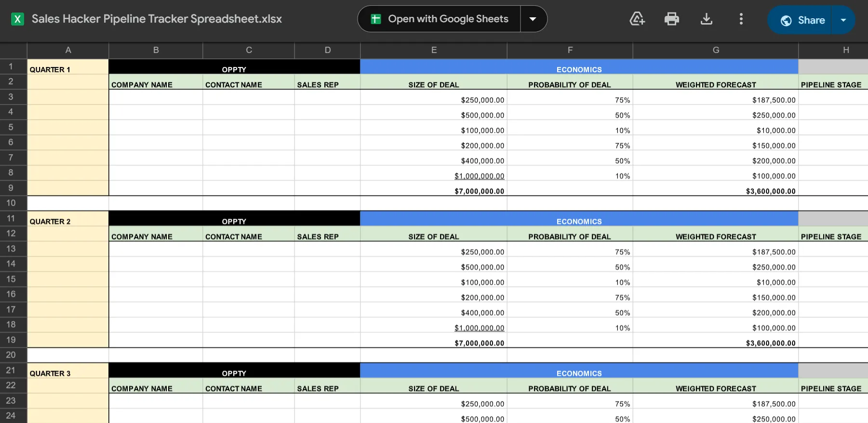Screen dimensions: 868x423
Task: Click $7,000,000.00 total in row 9
Action: click(x=434, y=188)
